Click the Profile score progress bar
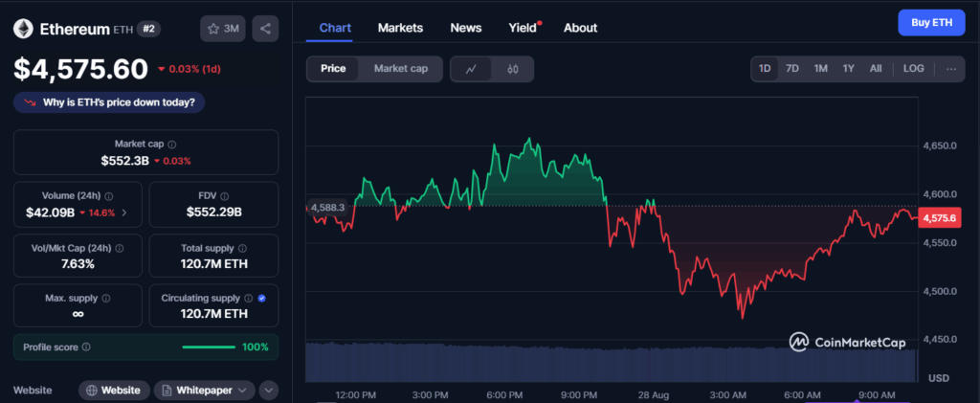980x403 pixels. coord(208,347)
